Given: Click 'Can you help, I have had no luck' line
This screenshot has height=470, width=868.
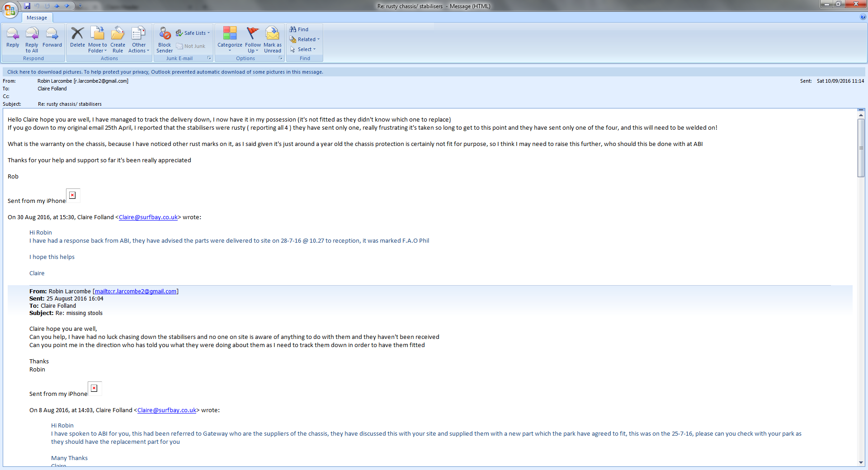Looking at the screenshot, I should click(234, 337).
